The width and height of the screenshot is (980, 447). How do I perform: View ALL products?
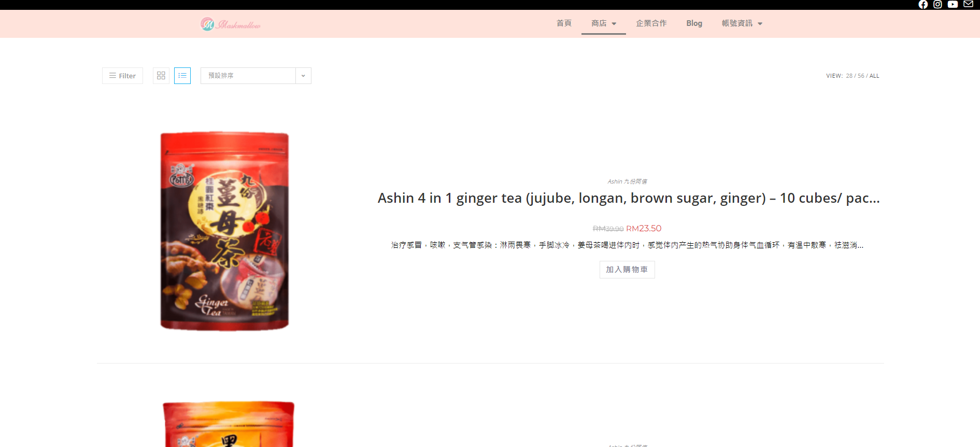[x=874, y=76]
